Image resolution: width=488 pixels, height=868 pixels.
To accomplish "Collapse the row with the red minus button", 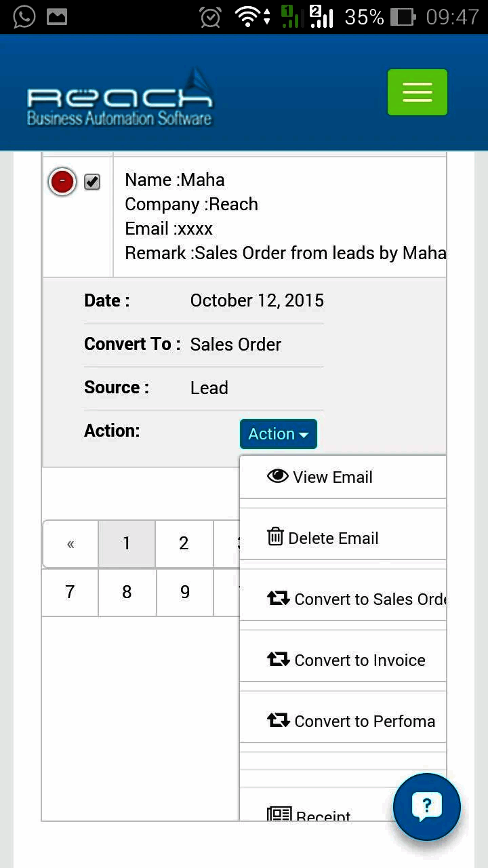I will pos(62,182).
